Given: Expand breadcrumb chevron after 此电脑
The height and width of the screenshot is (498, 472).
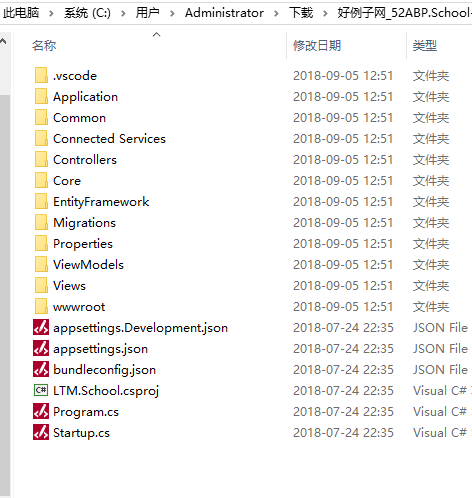Looking at the screenshot, I should click(51, 13).
